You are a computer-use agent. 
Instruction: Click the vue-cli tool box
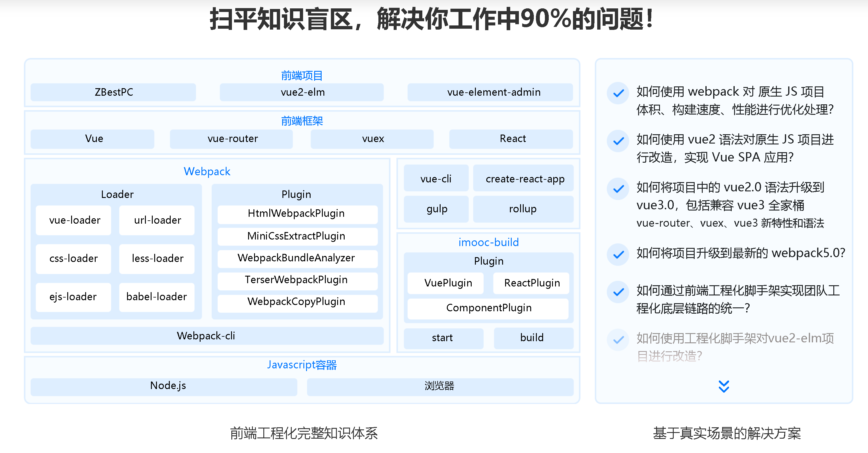436,178
